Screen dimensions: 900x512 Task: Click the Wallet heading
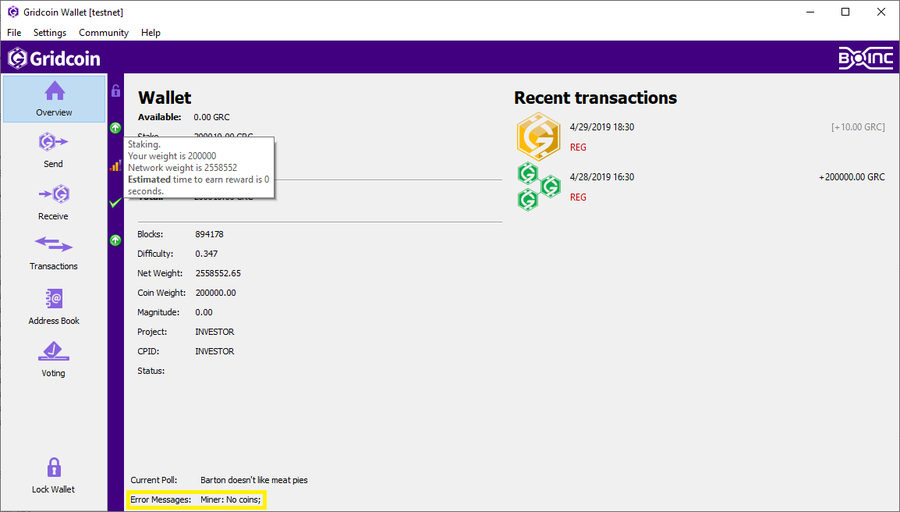(165, 98)
